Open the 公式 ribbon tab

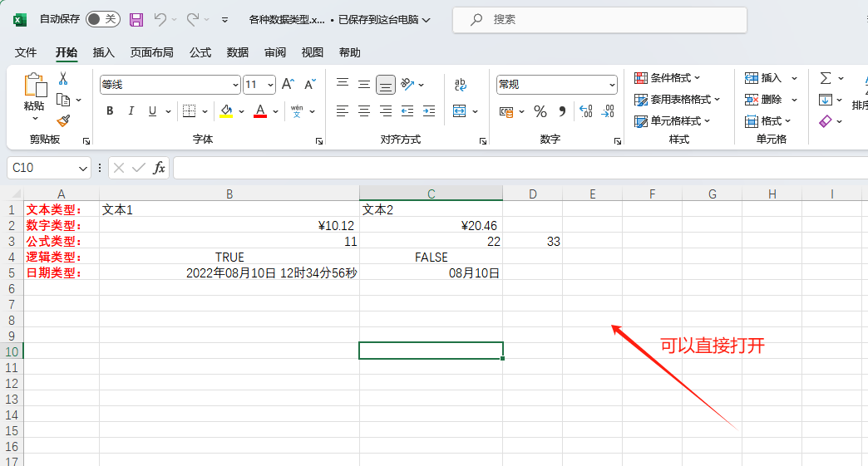200,52
